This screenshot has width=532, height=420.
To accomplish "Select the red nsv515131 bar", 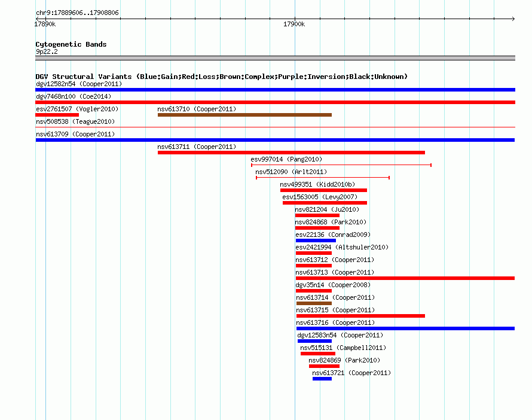I will (318, 354).
